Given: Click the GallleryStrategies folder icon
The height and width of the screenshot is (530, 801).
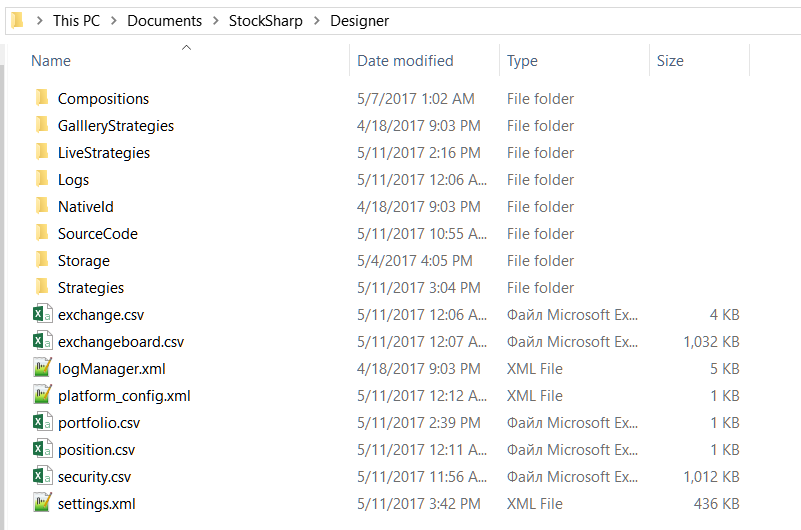Looking at the screenshot, I should tap(42, 125).
